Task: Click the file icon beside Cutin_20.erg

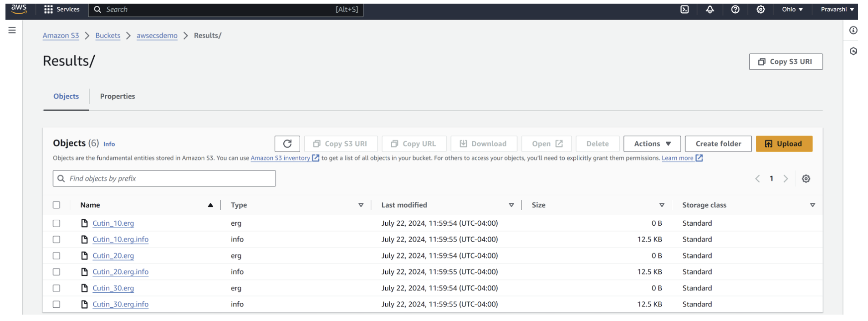Action: [x=84, y=255]
